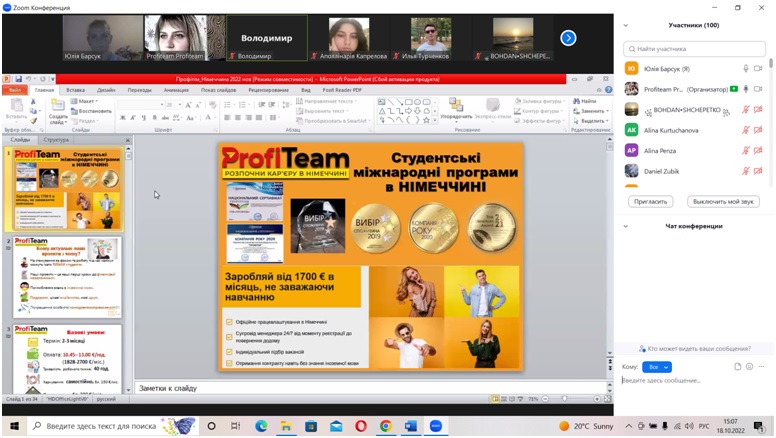
Task: Open the Кому recipient dropdown Все
Action: 657,367
